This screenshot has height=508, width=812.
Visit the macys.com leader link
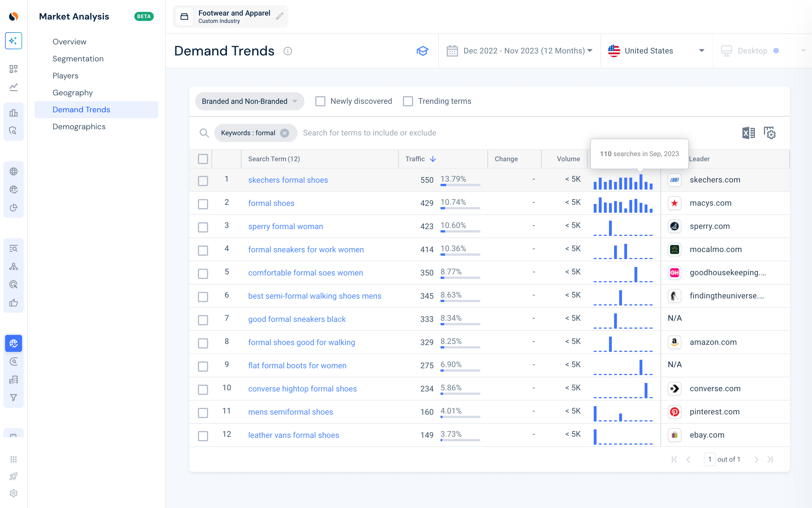tap(710, 203)
